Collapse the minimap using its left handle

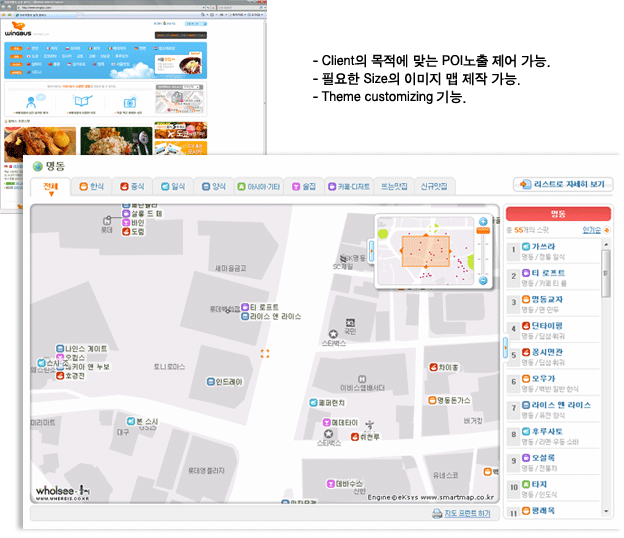coord(371,252)
